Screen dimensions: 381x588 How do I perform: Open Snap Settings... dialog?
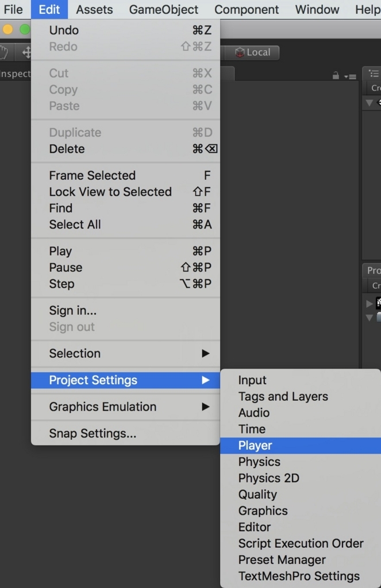point(125,433)
